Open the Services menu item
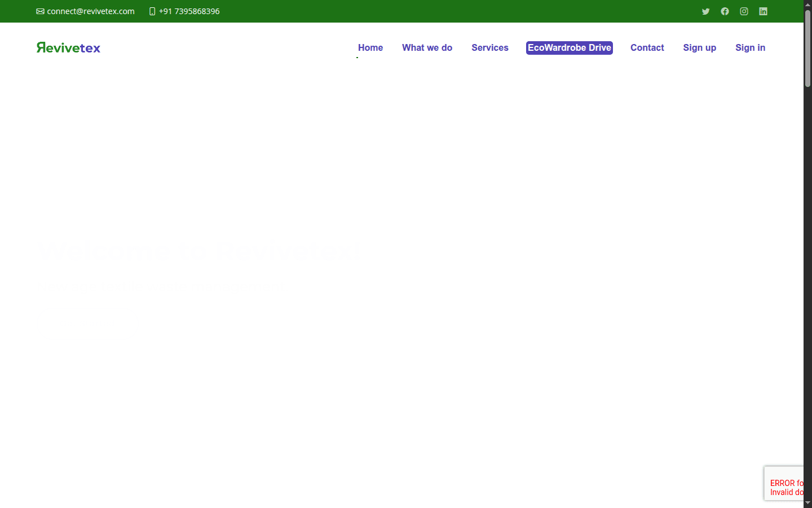 coord(490,48)
